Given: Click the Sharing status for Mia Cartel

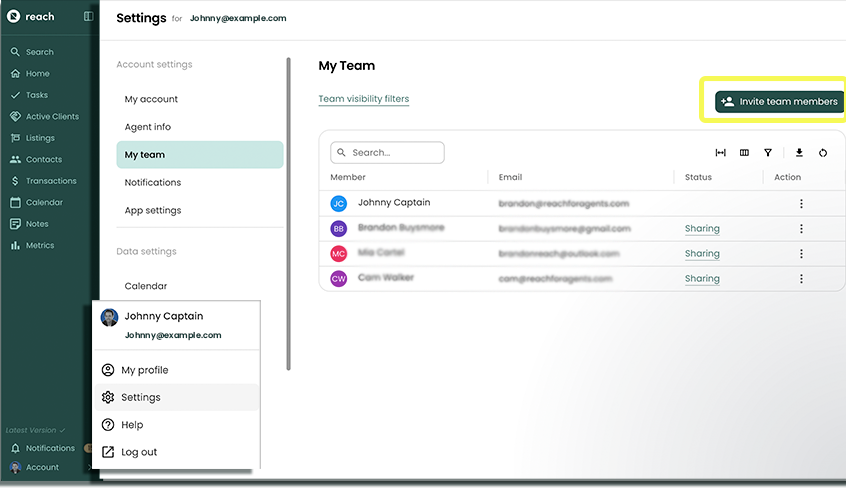Looking at the screenshot, I should click(702, 254).
